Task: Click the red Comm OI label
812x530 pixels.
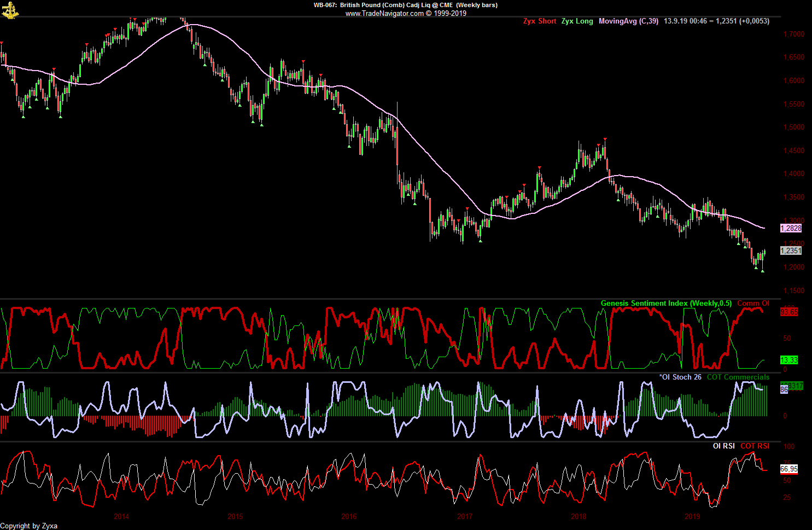Action: 753,304
